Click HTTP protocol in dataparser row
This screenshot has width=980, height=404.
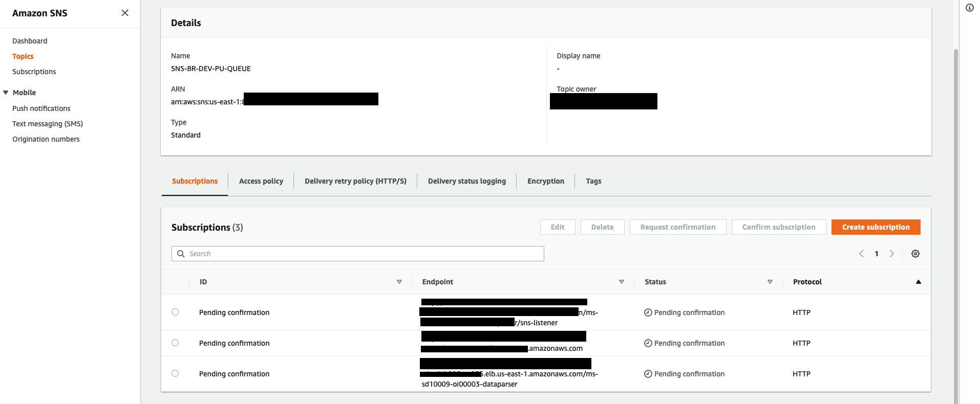801,374
